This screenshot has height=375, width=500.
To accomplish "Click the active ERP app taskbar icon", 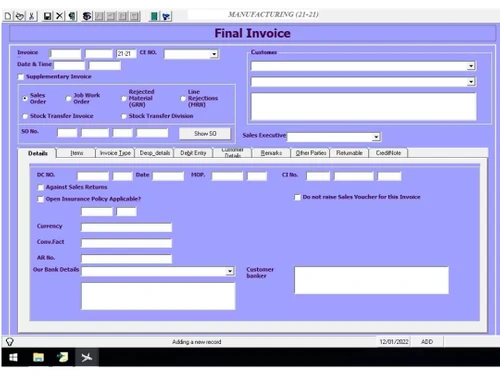I will 86,358.
